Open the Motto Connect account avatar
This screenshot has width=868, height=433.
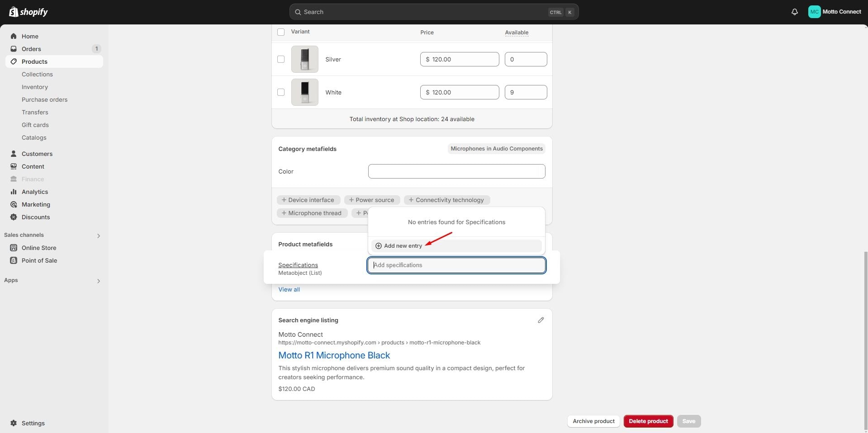tap(814, 12)
